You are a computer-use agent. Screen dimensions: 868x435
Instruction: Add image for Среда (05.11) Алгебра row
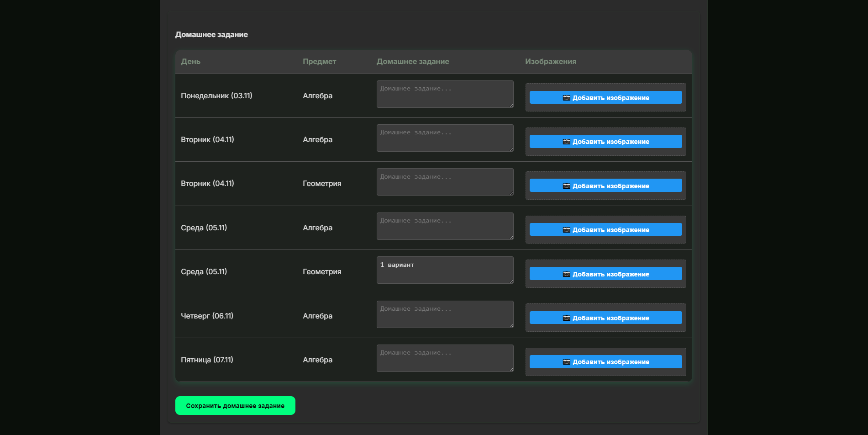605,229
